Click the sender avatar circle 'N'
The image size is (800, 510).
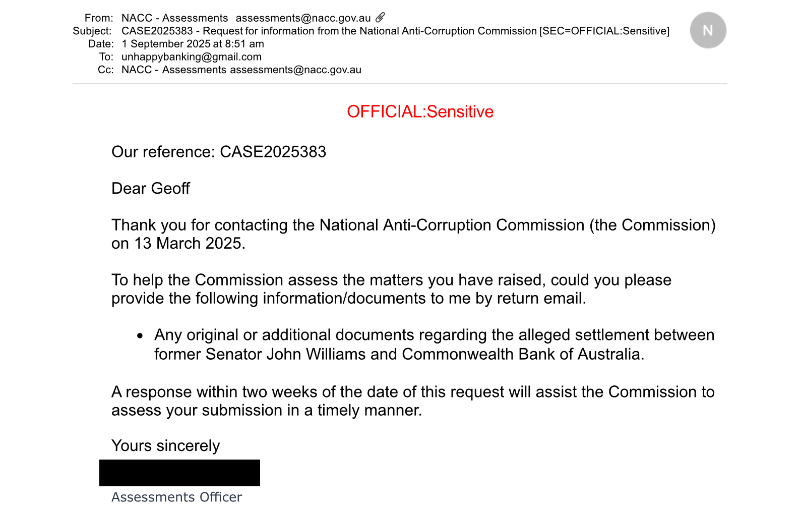click(x=708, y=31)
